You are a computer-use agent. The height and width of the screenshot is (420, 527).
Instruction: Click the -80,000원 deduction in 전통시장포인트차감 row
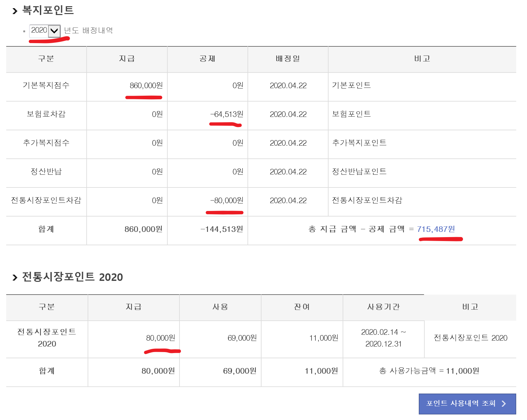pyautogui.click(x=227, y=201)
